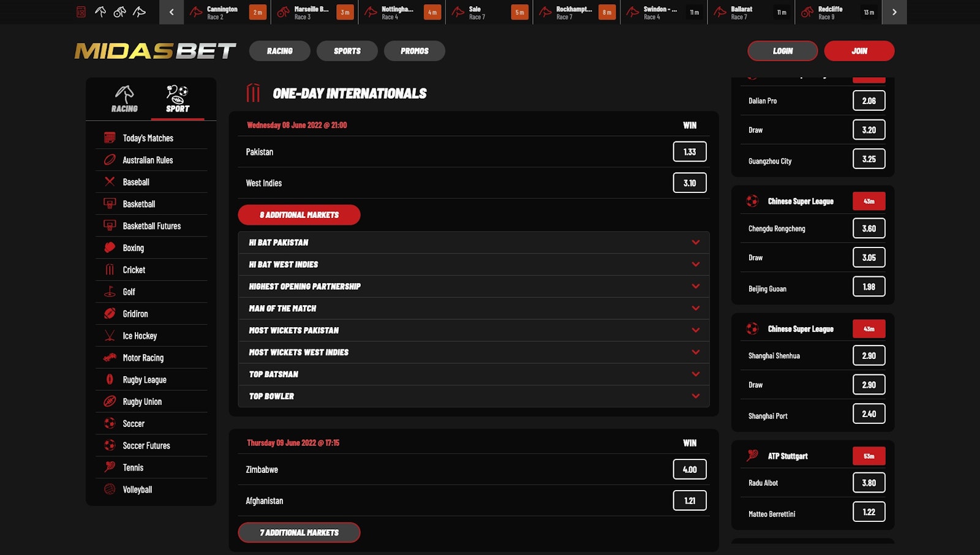Switch to the Racing sidebar tab
Image resolution: width=980 pixels, height=555 pixels.
(x=124, y=99)
